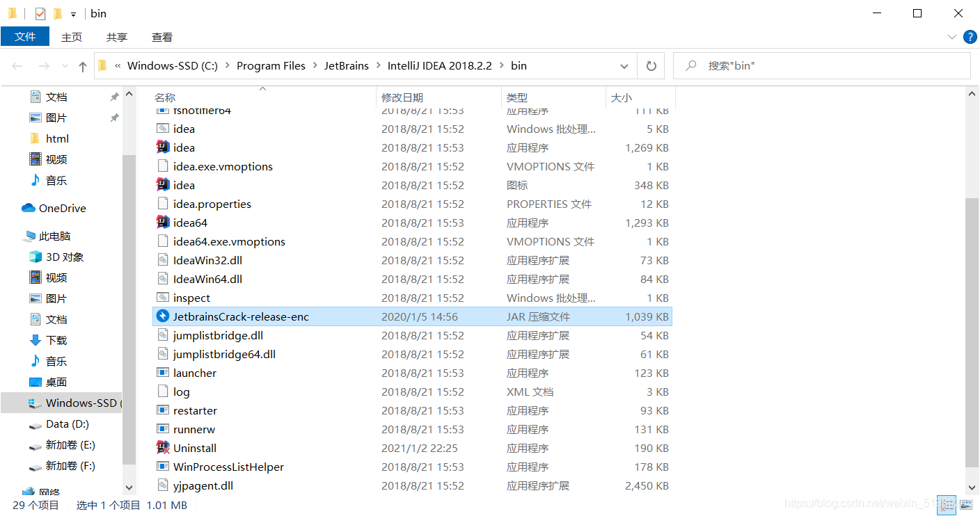
Task: Click the 下载 downloads icon in sidebar
Action: tap(35, 340)
